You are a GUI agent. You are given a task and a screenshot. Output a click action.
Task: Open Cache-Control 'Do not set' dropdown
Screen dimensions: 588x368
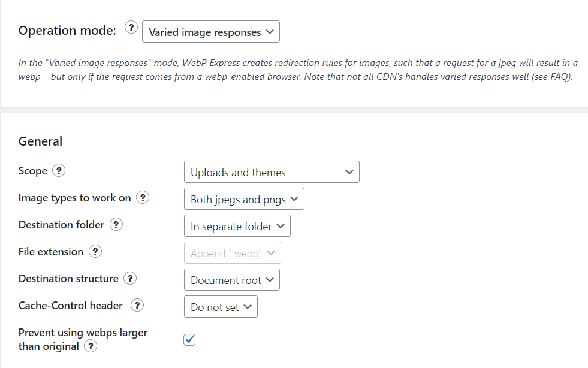(220, 307)
